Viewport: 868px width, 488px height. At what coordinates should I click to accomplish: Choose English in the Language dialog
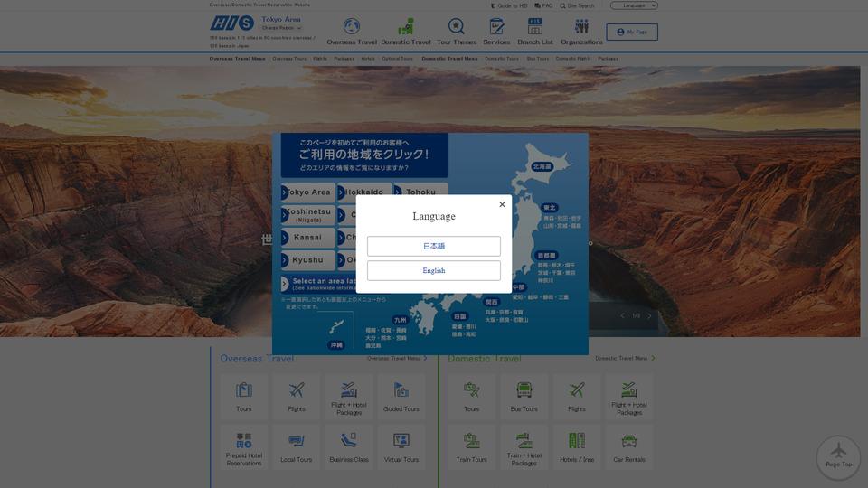pyautogui.click(x=433, y=270)
